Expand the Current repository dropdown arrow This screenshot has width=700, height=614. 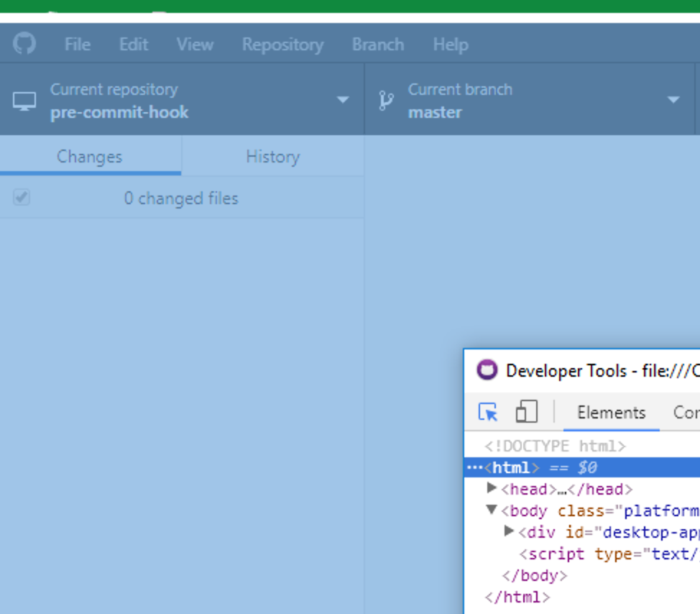(x=343, y=100)
